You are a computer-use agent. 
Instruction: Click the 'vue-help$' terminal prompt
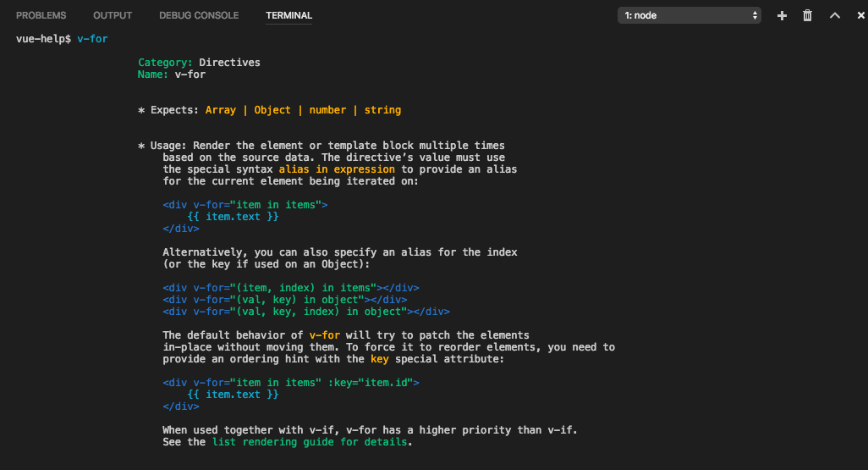pyautogui.click(x=43, y=39)
